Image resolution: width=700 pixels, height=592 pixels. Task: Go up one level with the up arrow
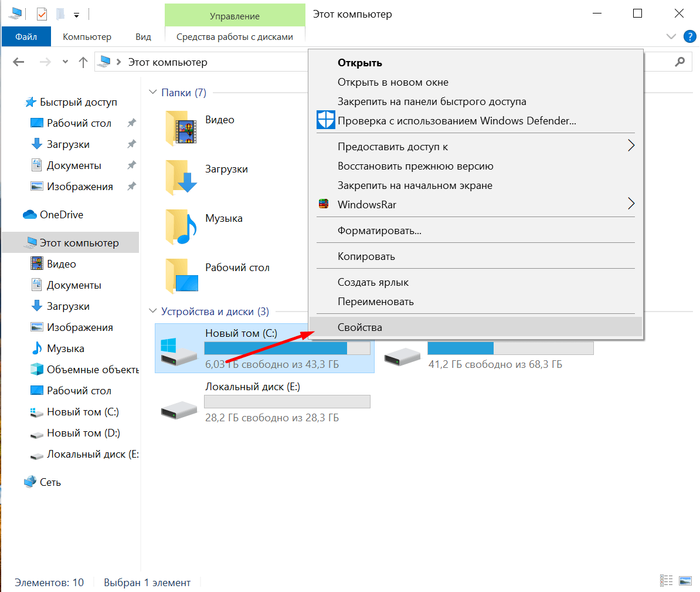pyautogui.click(x=83, y=62)
